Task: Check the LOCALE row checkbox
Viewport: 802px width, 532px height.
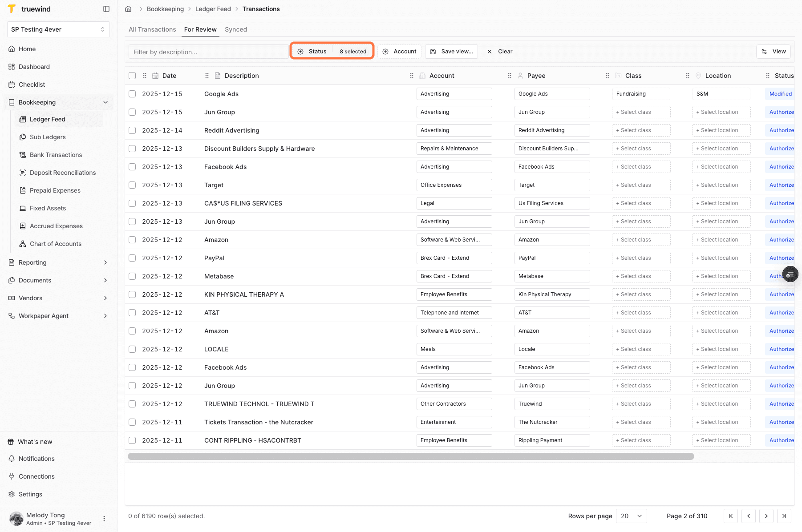Action: click(x=132, y=349)
